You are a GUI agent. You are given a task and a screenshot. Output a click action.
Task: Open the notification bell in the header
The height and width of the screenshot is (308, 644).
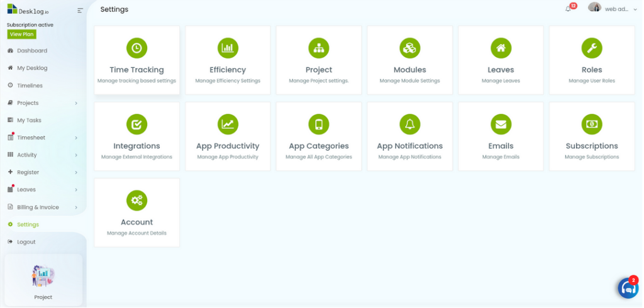pyautogui.click(x=569, y=9)
